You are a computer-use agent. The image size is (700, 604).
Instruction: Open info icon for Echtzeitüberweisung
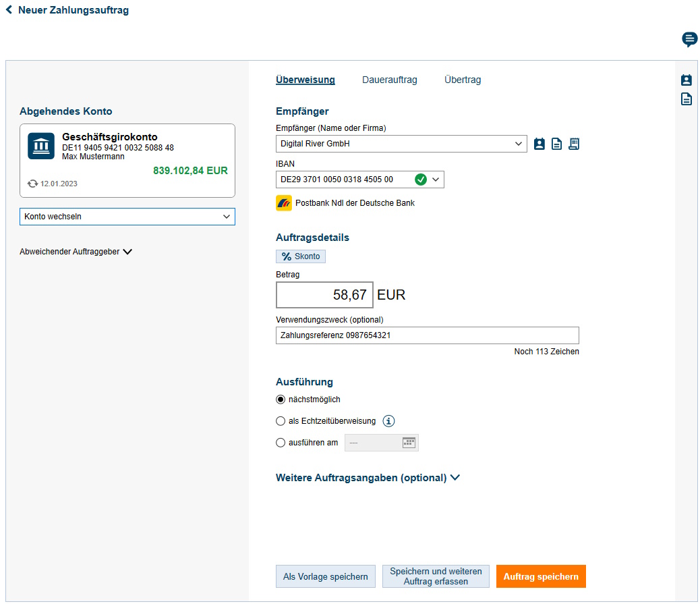tap(389, 421)
